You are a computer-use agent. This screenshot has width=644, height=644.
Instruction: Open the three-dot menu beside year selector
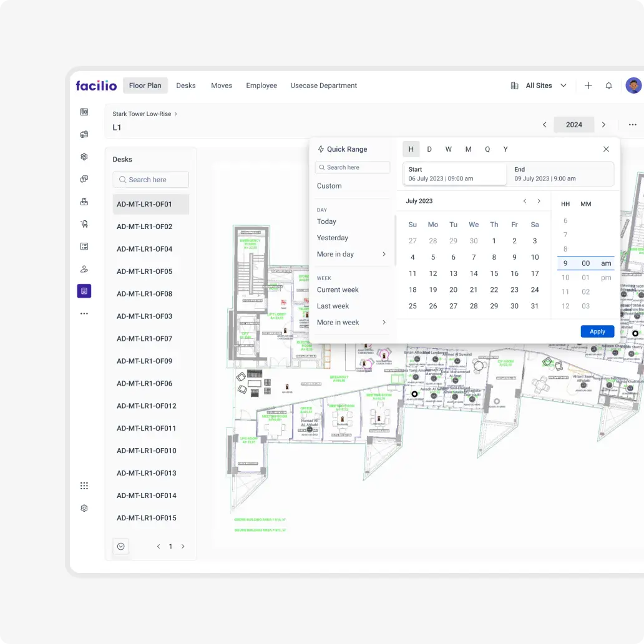tap(633, 124)
